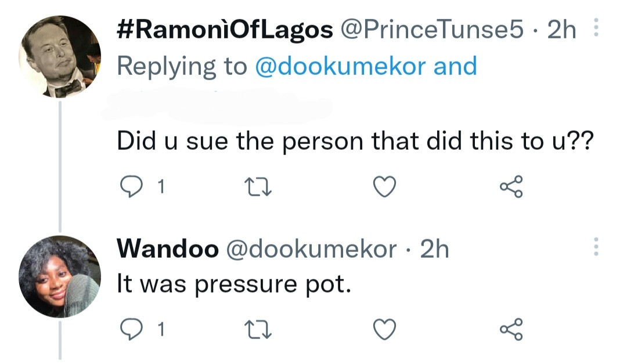
Task: Open the Wandoo display name
Action: pyautogui.click(x=168, y=249)
